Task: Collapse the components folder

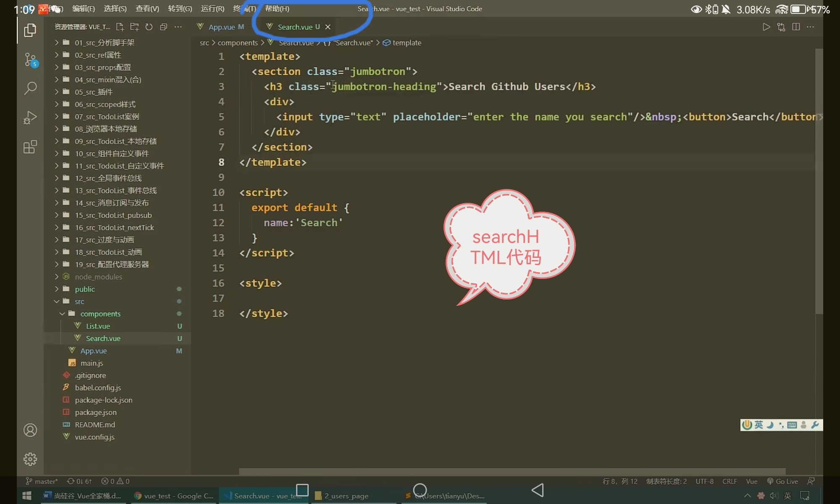Action: click(x=100, y=314)
